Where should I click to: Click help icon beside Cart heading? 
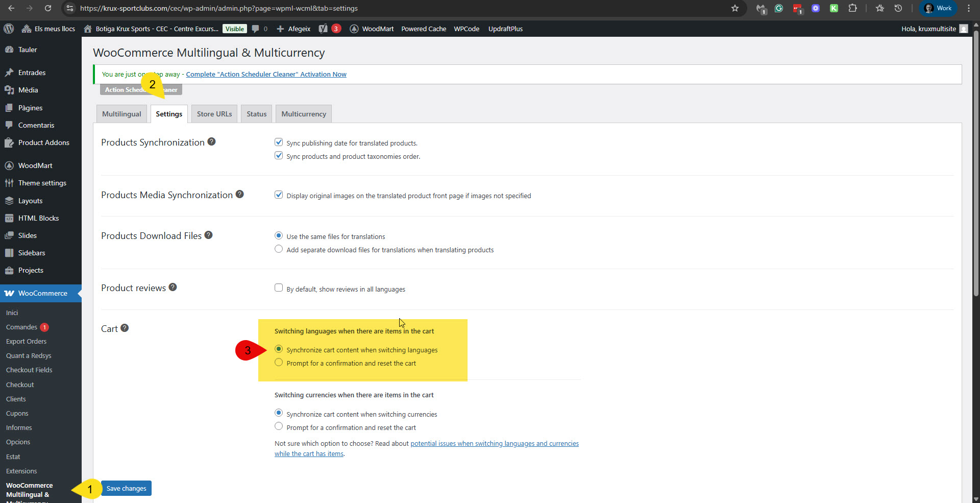click(x=125, y=328)
